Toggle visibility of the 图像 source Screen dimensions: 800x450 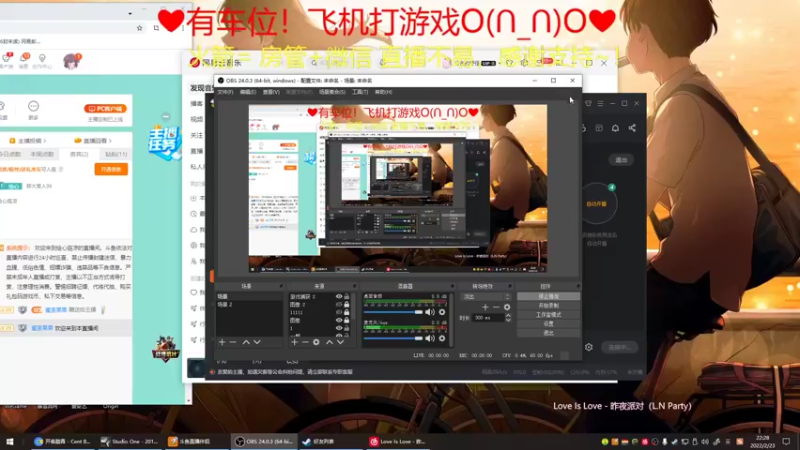coord(339,320)
